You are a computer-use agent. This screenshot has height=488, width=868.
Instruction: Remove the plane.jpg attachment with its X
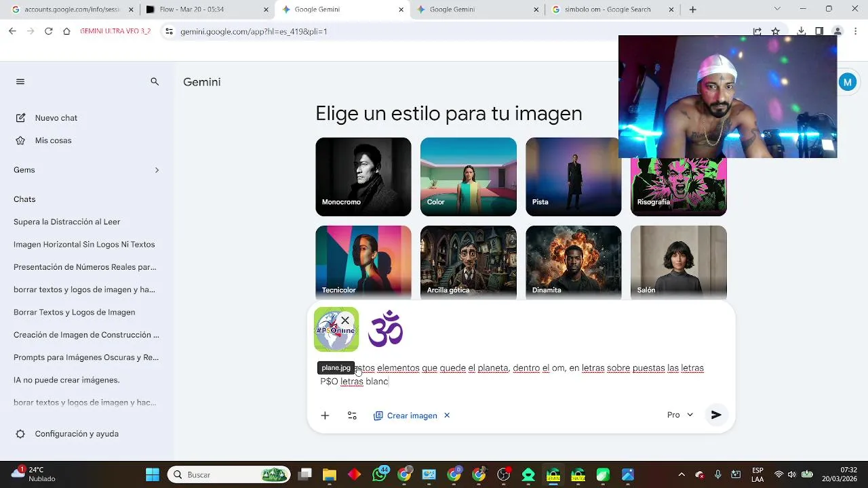(x=345, y=321)
